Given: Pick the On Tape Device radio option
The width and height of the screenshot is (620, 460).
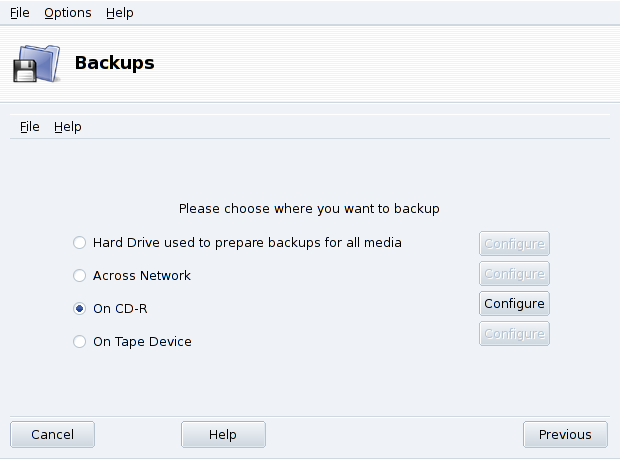Looking at the screenshot, I should pos(80,341).
